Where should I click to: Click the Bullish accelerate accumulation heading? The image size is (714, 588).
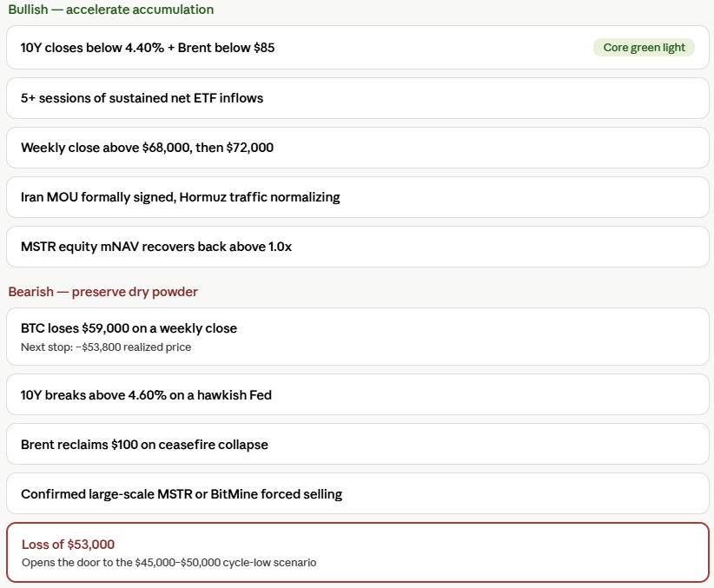coord(110,10)
